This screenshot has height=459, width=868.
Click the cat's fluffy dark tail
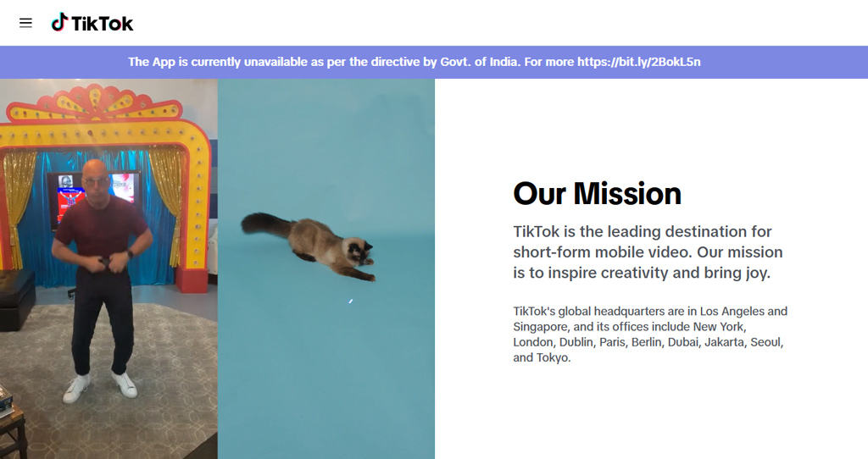(264, 224)
